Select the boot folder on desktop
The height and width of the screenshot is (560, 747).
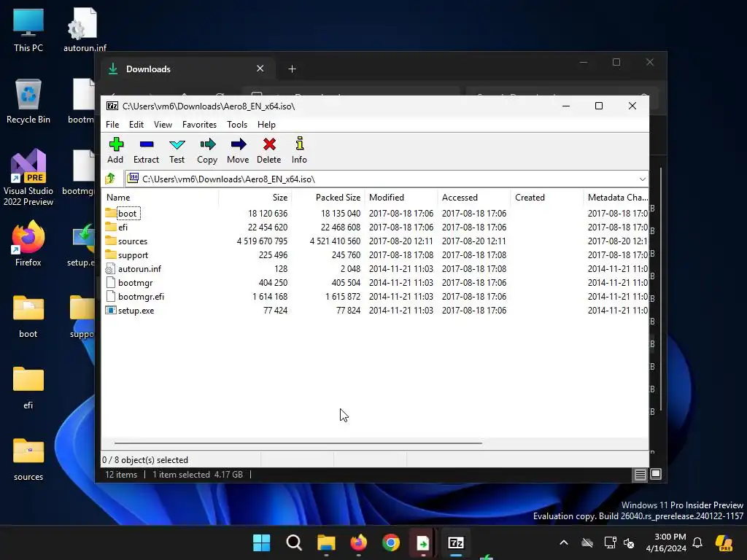coord(28,316)
